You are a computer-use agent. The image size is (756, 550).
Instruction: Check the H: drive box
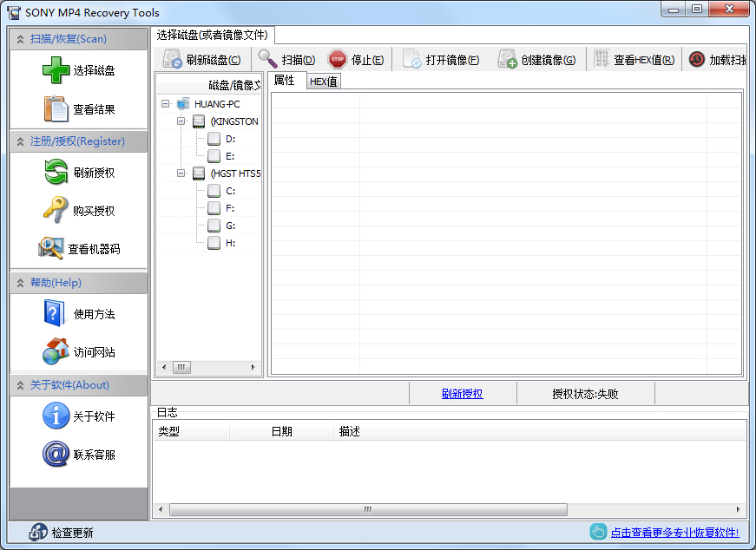(x=214, y=243)
